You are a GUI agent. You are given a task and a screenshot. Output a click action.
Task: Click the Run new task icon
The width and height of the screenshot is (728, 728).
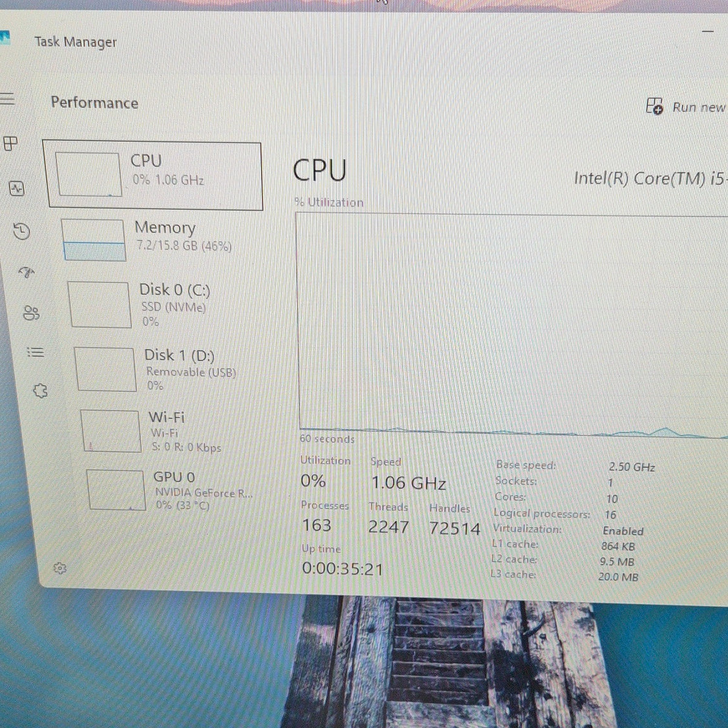(655, 106)
